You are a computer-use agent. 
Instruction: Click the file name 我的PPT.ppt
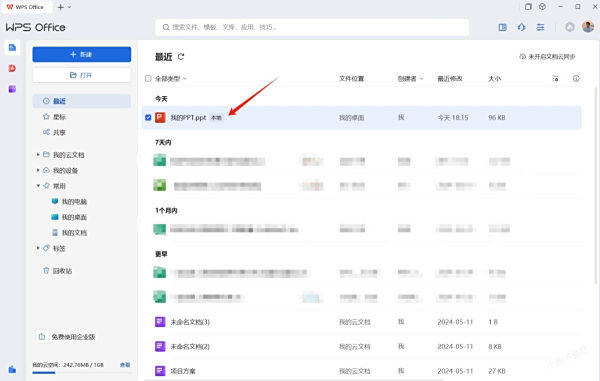(188, 117)
